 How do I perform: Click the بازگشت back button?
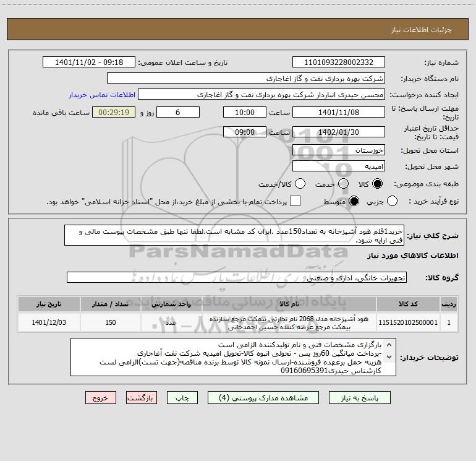click(142, 398)
